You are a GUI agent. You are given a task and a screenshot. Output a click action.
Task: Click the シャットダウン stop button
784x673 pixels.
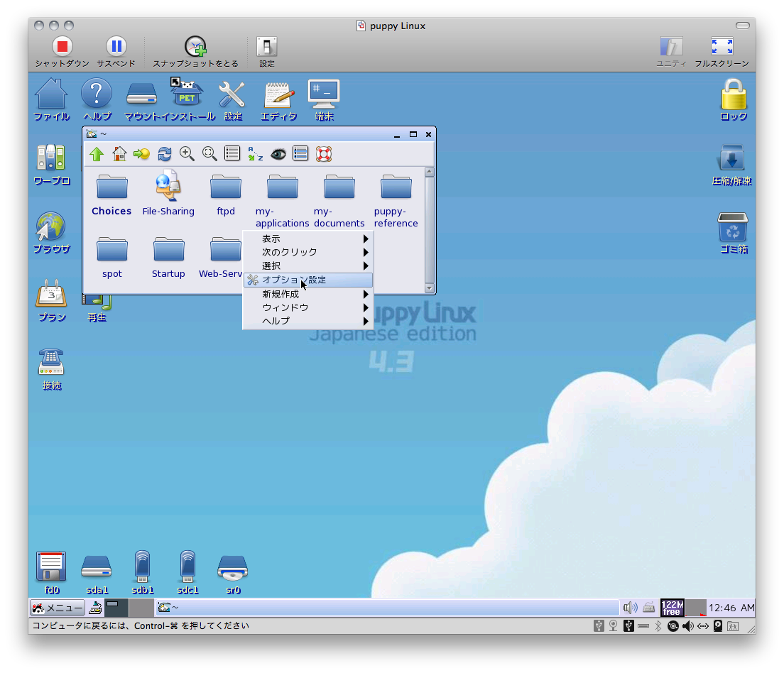pyautogui.click(x=62, y=47)
